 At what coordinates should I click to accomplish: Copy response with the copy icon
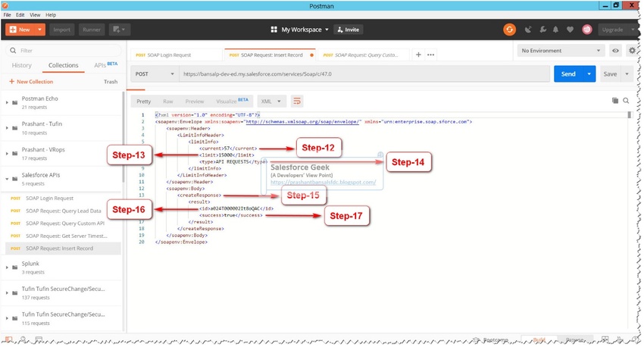click(615, 101)
